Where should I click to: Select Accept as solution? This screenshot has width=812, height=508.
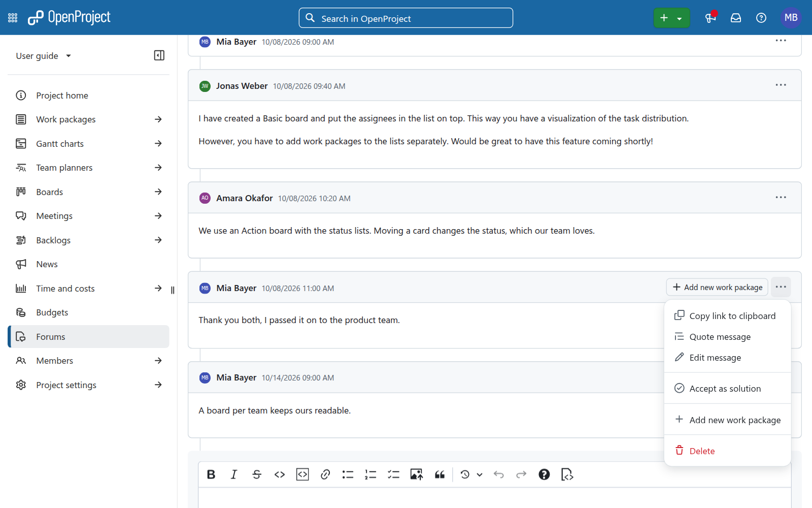727,389
